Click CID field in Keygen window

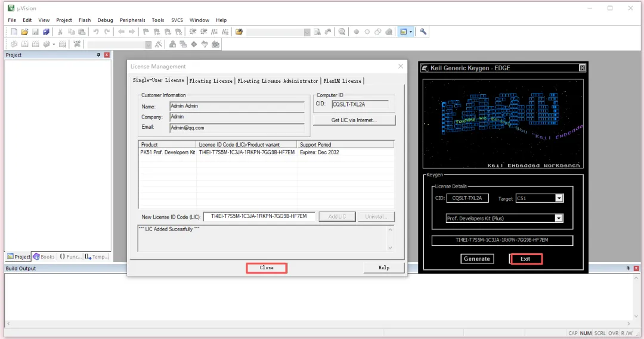tap(467, 198)
